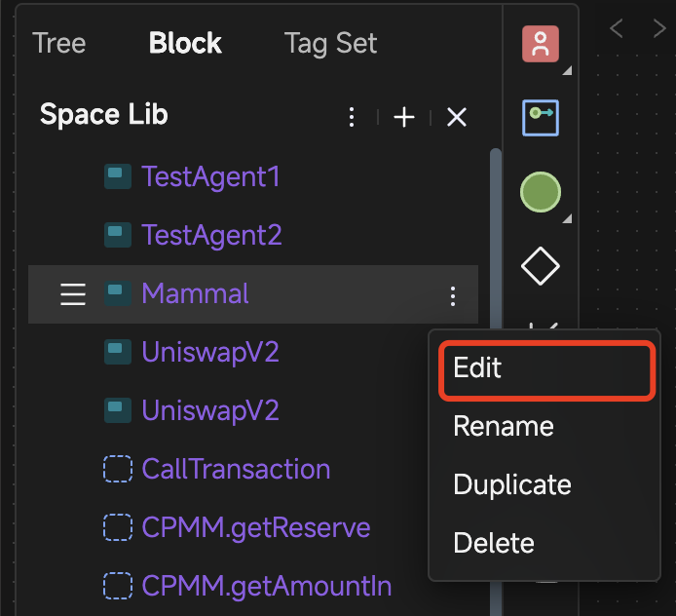Screen dimensions: 676x616
Task: Choose Rename from the context menu
Action: (x=504, y=427)
